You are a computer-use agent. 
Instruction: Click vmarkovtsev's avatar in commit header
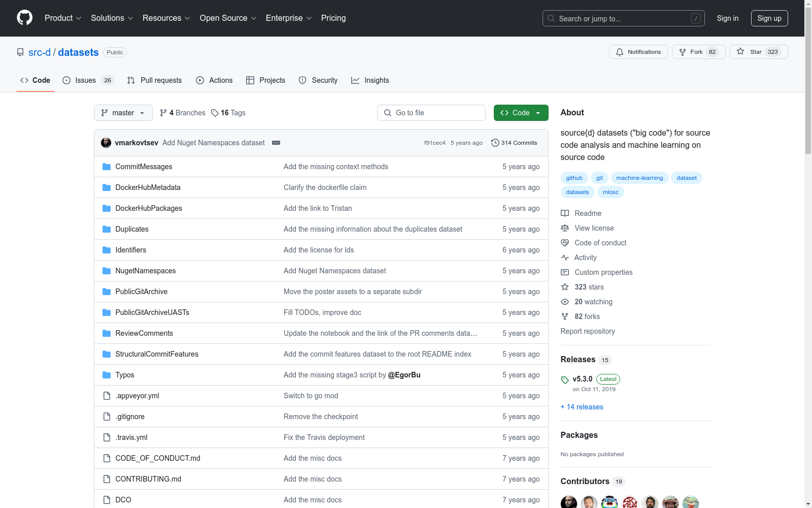tap(106, 143)
